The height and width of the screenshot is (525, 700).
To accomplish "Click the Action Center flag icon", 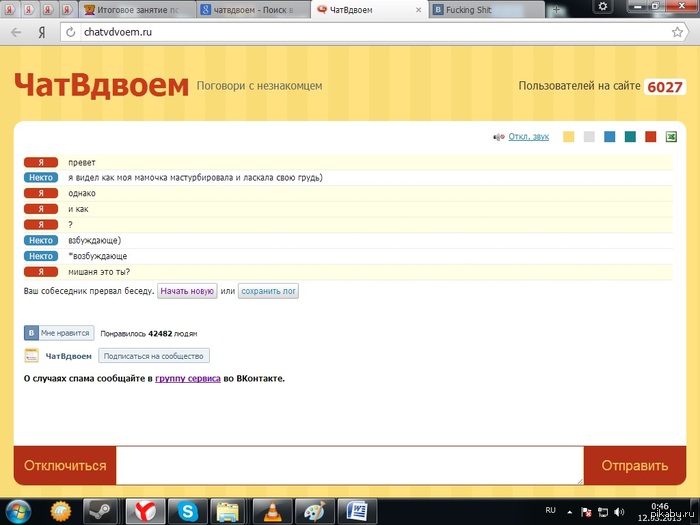I will coord(587,512).
